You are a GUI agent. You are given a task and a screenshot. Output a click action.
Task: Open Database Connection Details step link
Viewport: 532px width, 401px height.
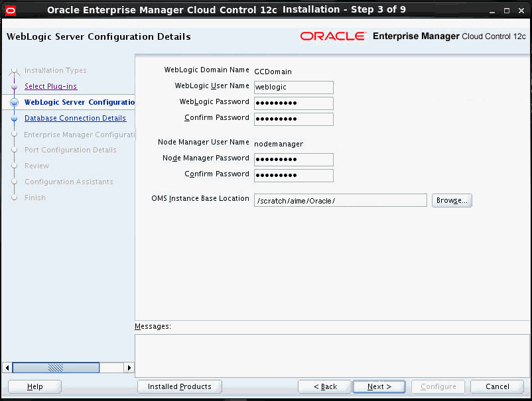click(76, 118)
